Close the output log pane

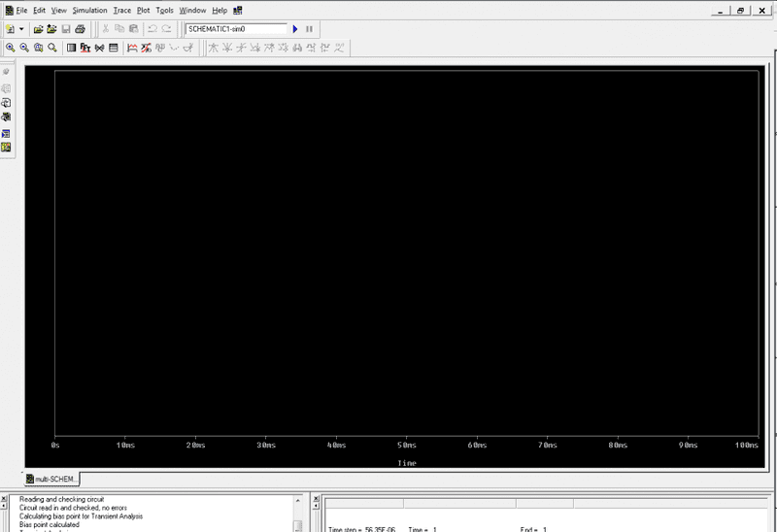pyautogui.click(x=4, y=499)
